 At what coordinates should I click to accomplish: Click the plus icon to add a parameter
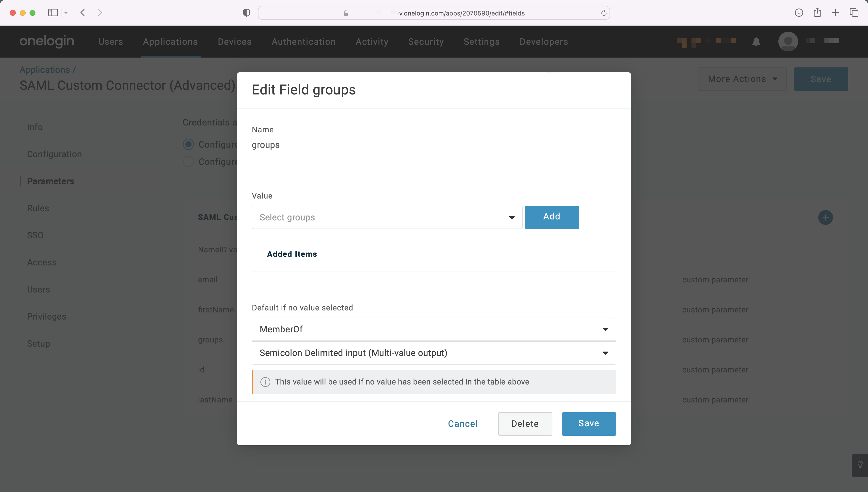[x=825, y=217]
